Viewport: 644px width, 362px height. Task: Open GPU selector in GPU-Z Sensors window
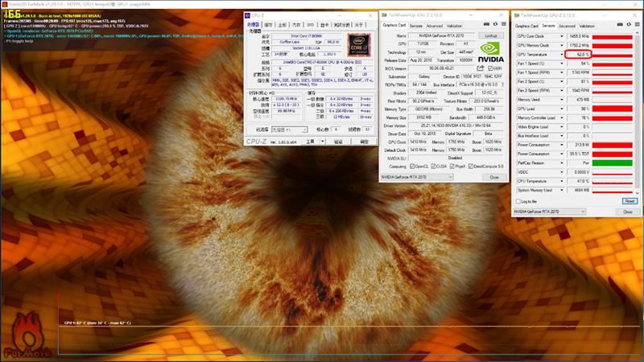(x=550, y=212)
